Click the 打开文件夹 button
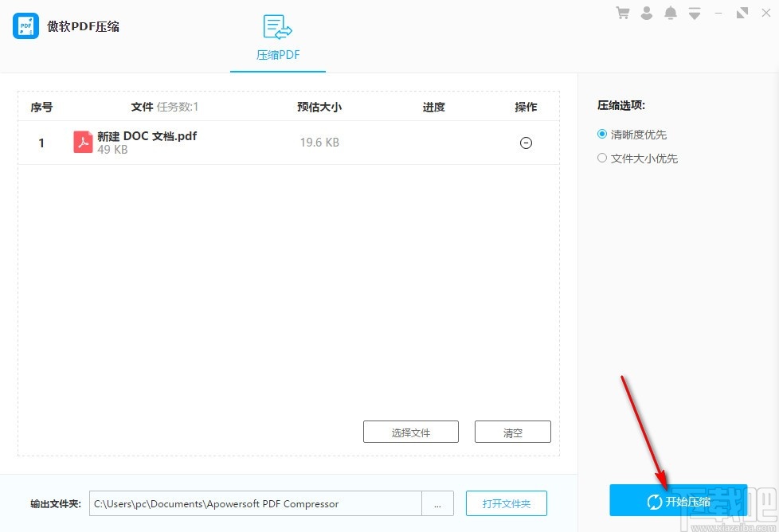 [507, 503]
